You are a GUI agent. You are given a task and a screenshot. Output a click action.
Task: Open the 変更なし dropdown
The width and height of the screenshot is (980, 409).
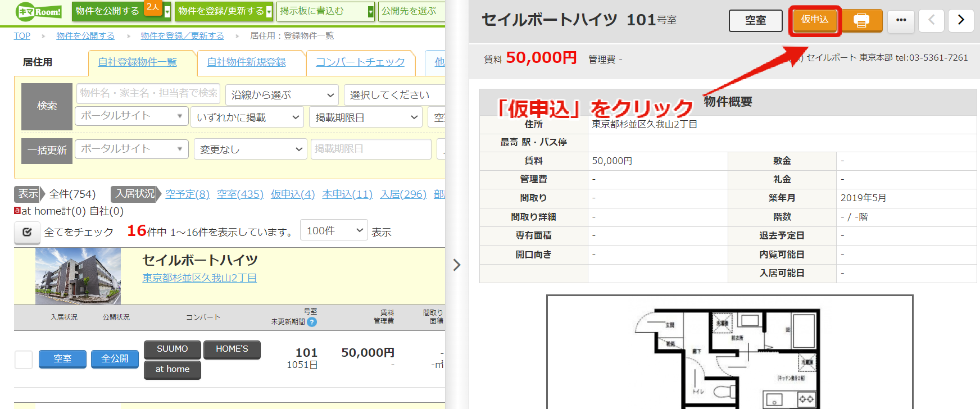(251, 149)
